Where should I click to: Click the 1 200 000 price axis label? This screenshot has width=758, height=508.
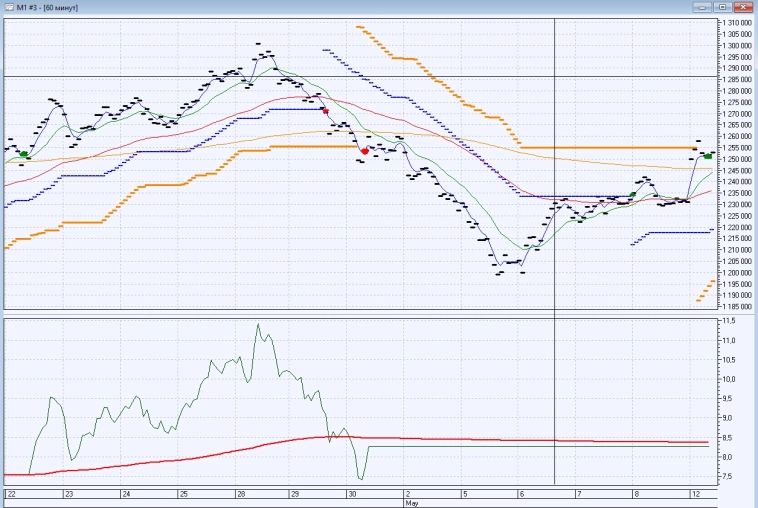click(737, 273)
